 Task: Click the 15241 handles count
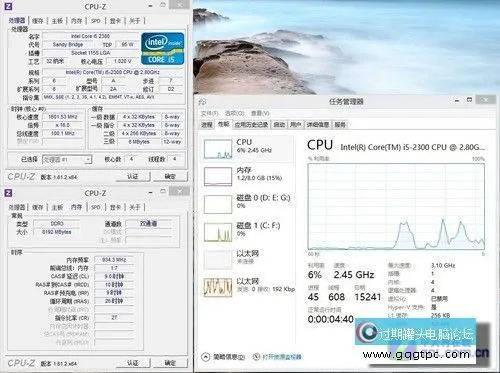[368, 297]
